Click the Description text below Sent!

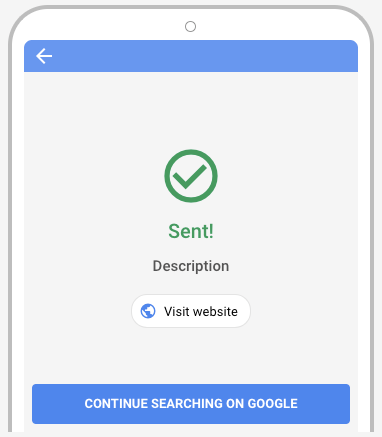pyautogui.click(x=191, y=266)
